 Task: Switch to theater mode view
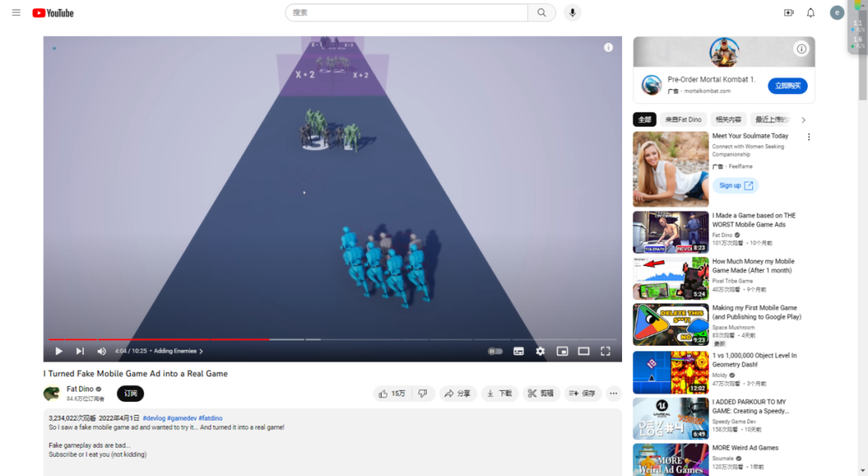click(583, 351)
